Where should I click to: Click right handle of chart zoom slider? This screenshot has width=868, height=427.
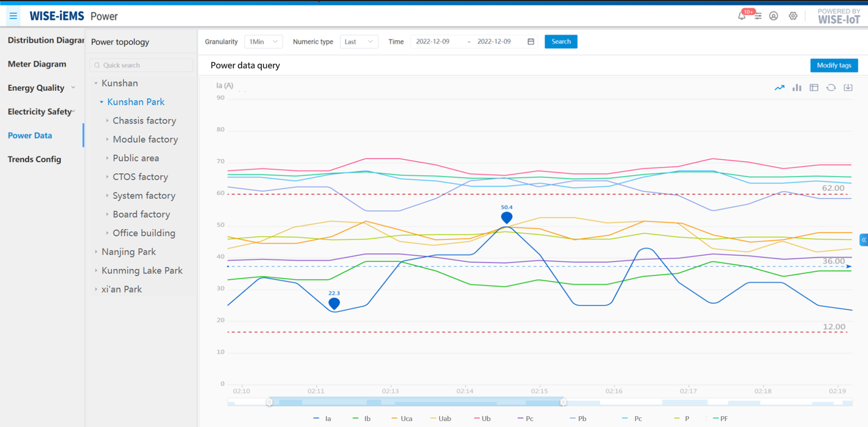coord(563,402)
